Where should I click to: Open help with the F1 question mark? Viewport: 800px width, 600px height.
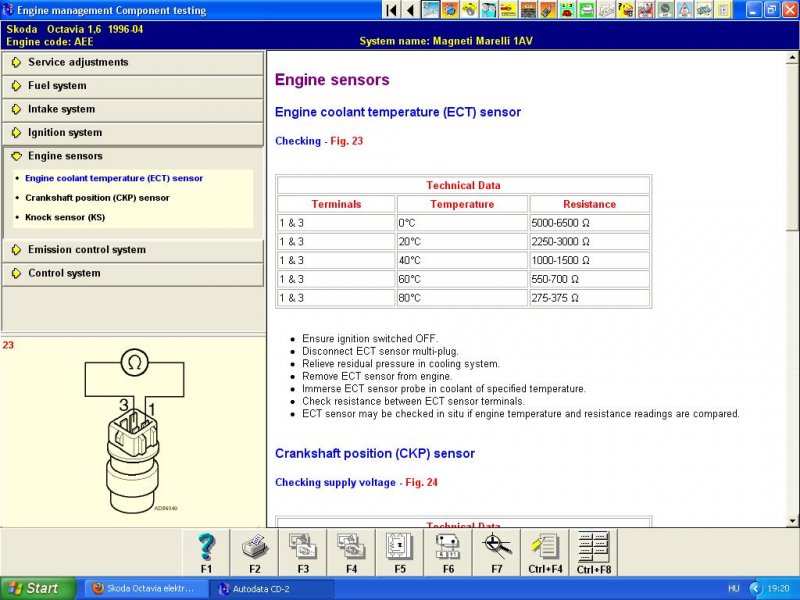point(206,553)
